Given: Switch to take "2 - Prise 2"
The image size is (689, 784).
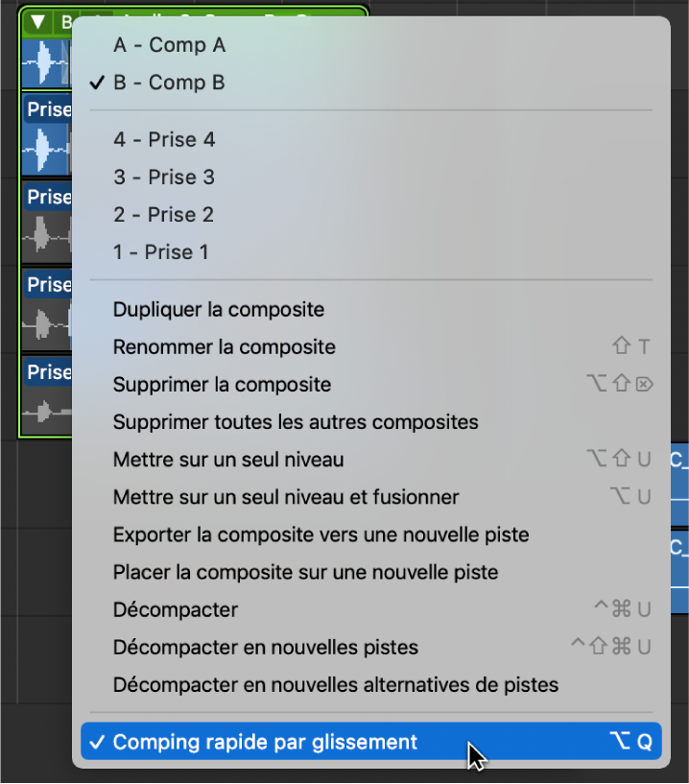Looking at the screenshot, I should [164, 214].
